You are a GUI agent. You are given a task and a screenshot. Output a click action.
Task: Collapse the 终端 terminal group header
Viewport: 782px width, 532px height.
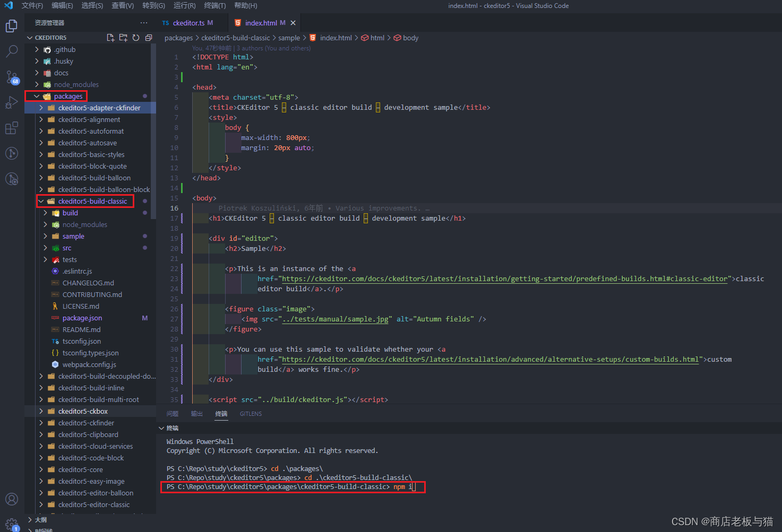162,428
